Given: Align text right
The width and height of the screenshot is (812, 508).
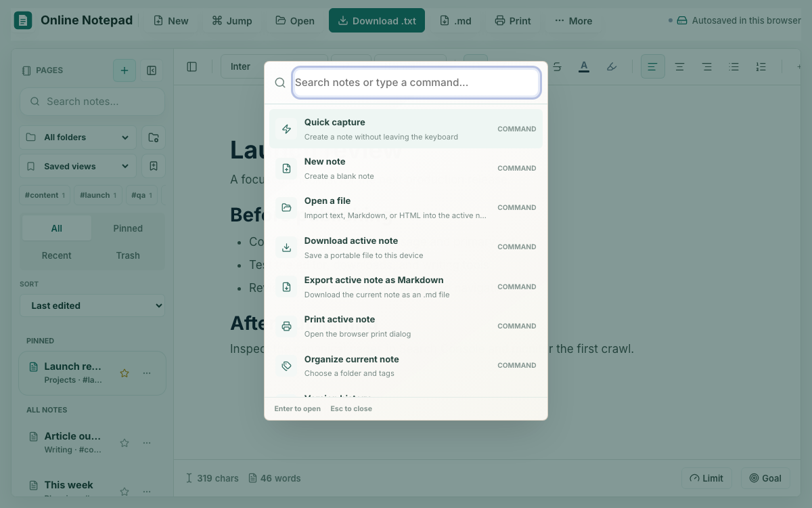Looking at the screenshot, I should point(707,66).
